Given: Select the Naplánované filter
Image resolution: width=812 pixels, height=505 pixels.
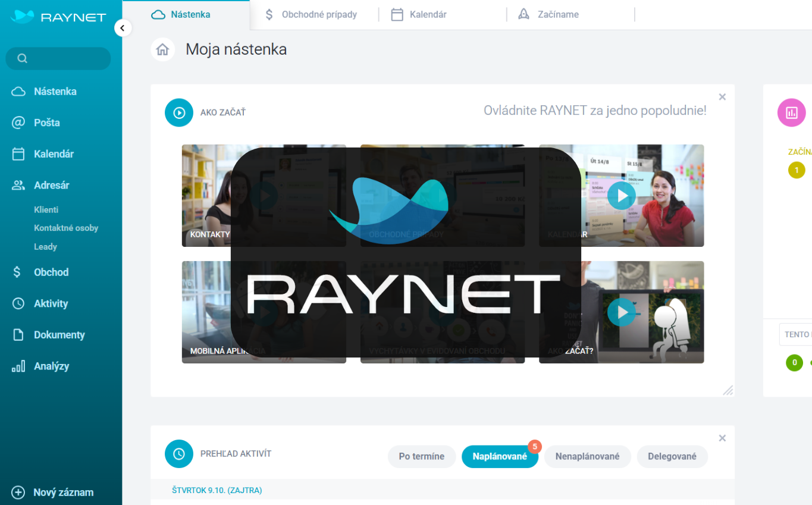Looking at the screenshot, I should click(500, 457).
